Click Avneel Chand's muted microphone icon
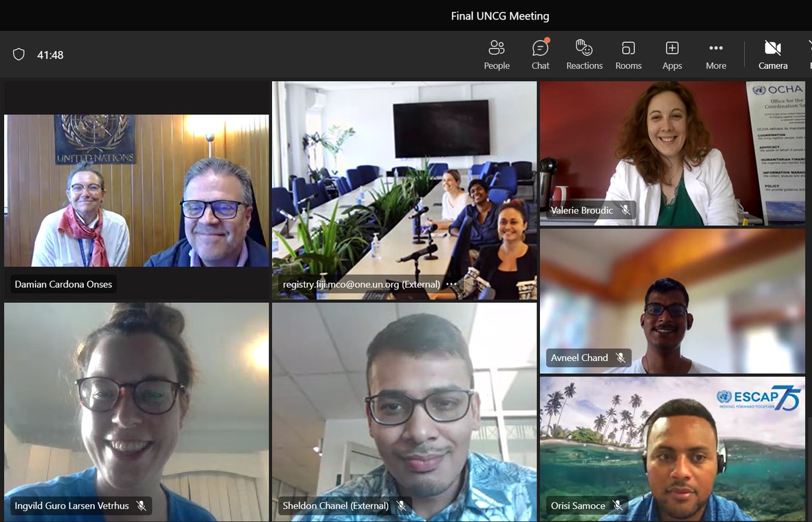The image size is (812, 522). [621, 358]
